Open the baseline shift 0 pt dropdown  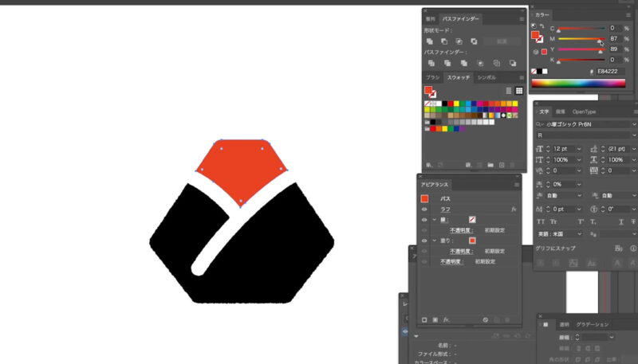coord(579,209)
